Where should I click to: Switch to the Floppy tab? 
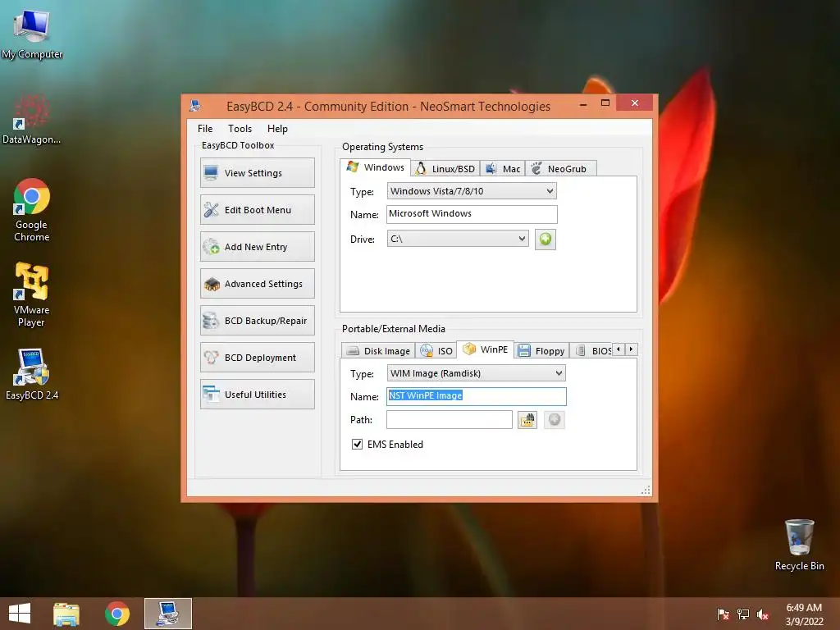(x=541, y=351)
